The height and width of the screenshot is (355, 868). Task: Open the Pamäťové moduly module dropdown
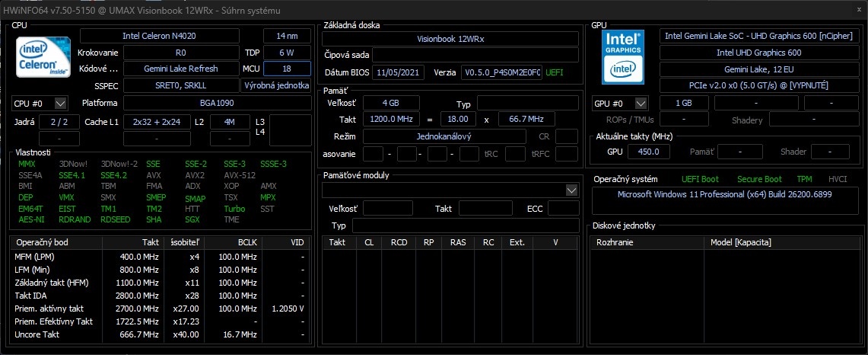[572, 189]
